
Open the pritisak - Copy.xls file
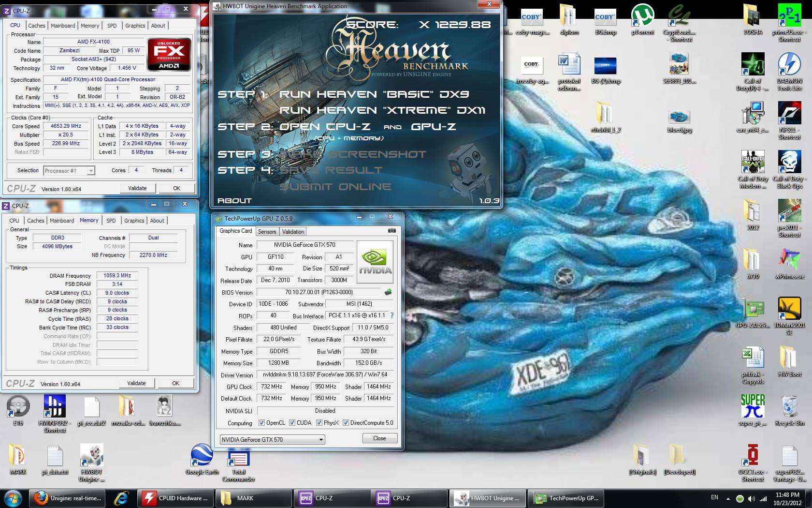click(x=753, y=365)
